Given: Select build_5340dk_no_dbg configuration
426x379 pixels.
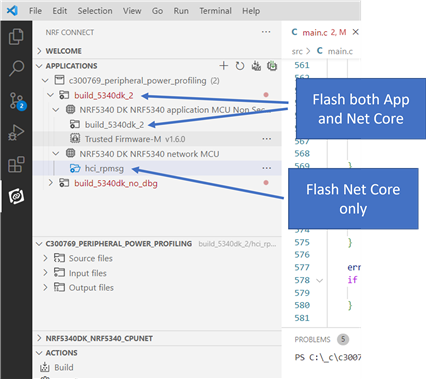Looking at the screenshot, I should coord(116,183).
